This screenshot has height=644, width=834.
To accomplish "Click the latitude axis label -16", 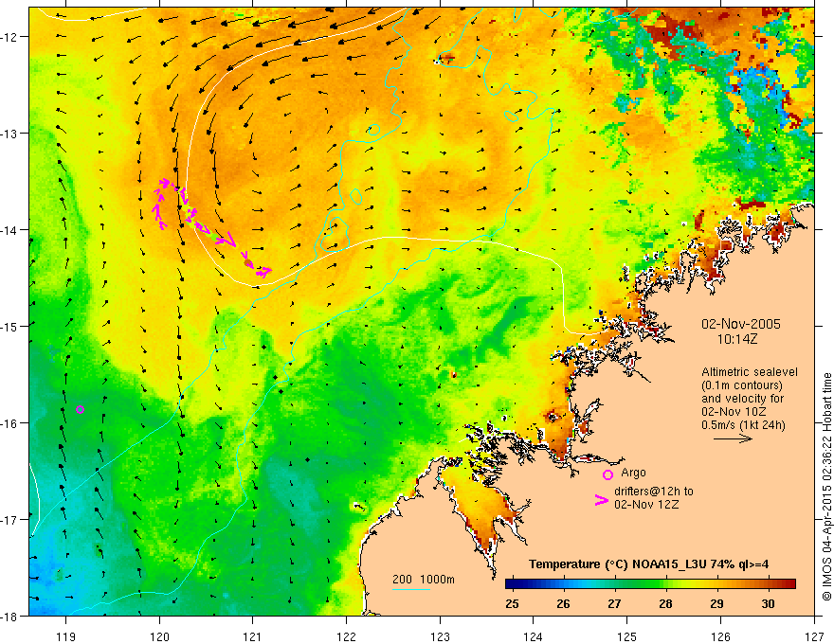I will pos(10,423).
